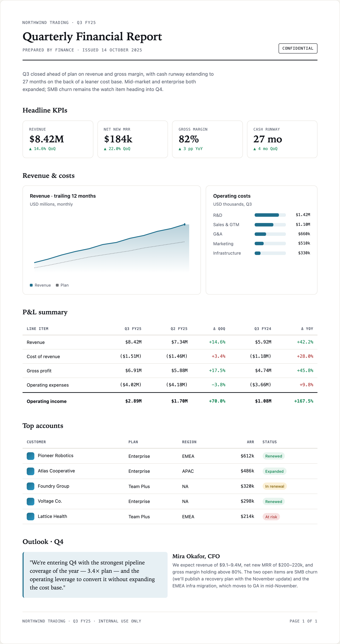The width and height of the screenshot is (340, 644).
Task: Click the Foundry Group account avatar icon
Action: pos(31,486)
